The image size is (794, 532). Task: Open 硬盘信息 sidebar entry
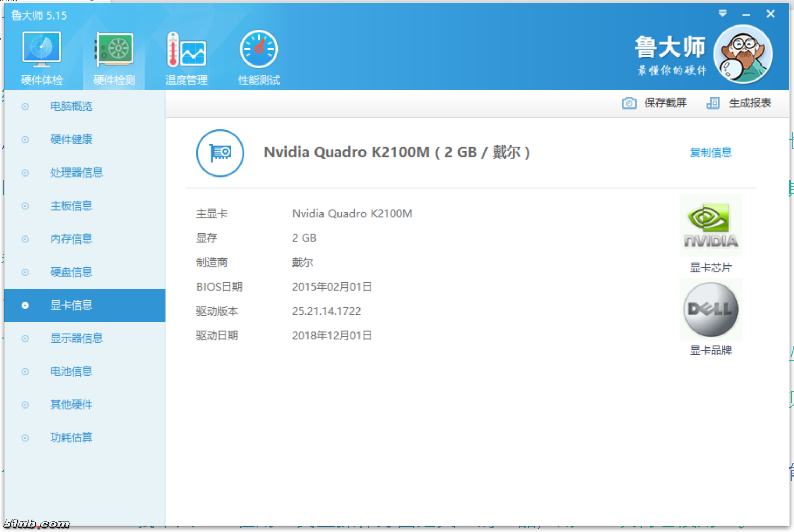tap(71, 272)
